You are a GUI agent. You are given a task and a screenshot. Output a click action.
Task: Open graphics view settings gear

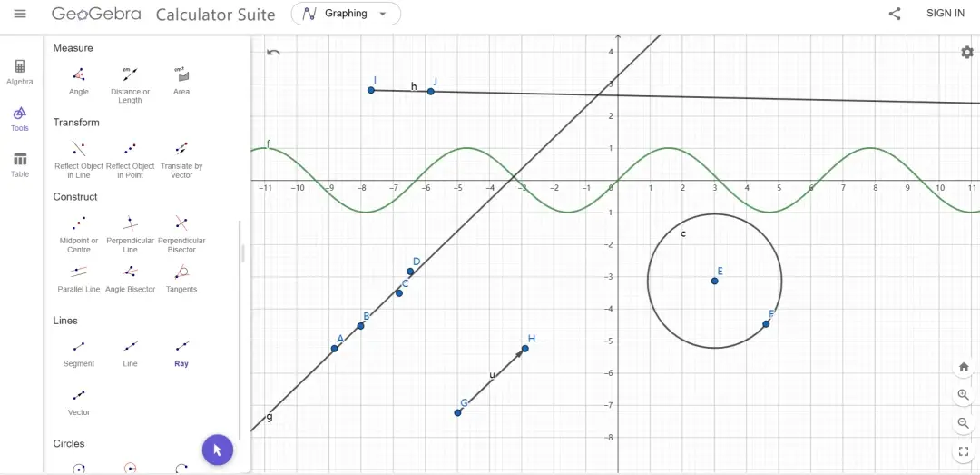[x=967, y=52]
